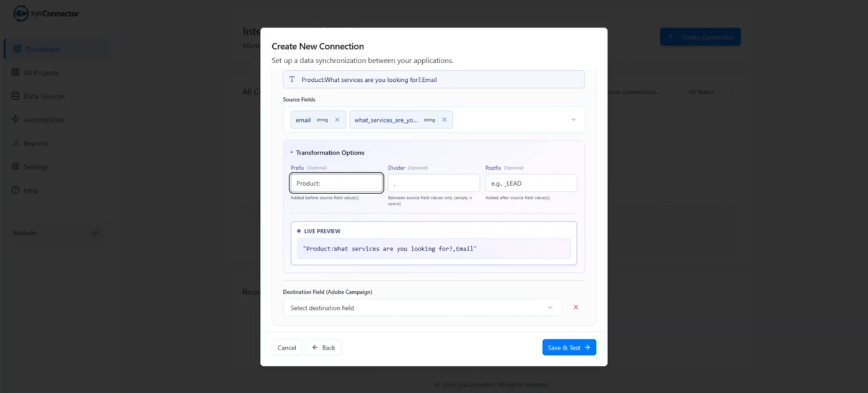
Task: Click the Help question mark icon
Action: click(x=15, y=190)
